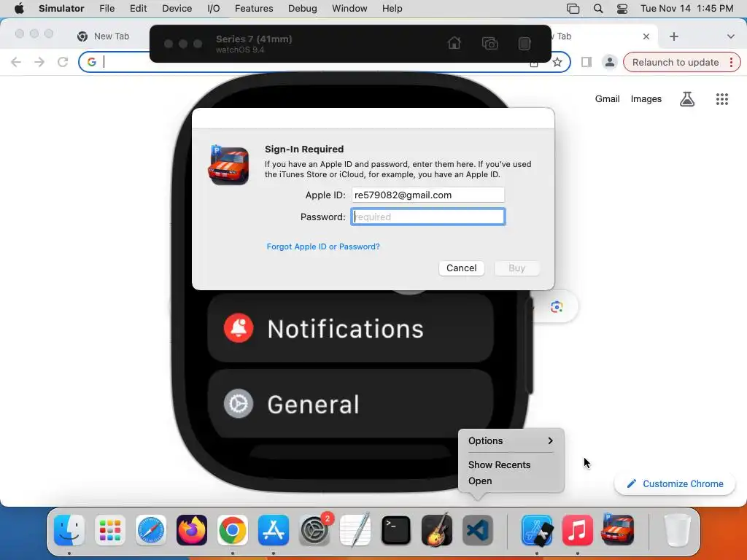Click the Apple ID email field
Screen dimensions: 747x560
click(427, 195)
